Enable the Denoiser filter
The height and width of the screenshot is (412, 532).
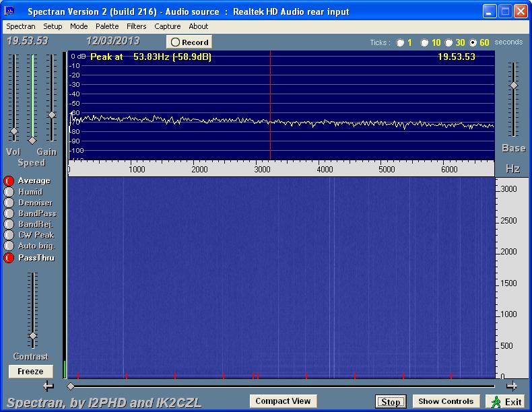coord(9,203)
